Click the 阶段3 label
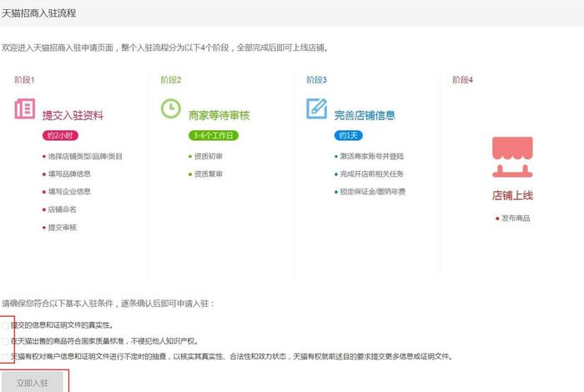Screen dimensions: 584x392 tap(316, 80)
